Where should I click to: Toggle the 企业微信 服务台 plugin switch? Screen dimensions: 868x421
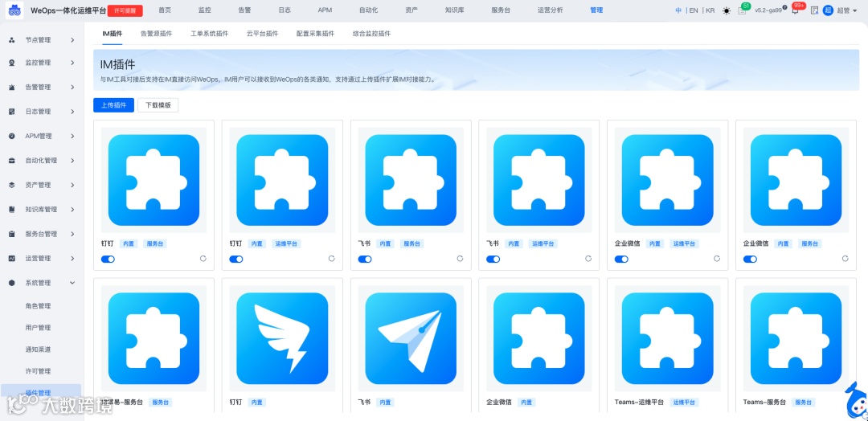pyautogui.click(x=750, y=259)
